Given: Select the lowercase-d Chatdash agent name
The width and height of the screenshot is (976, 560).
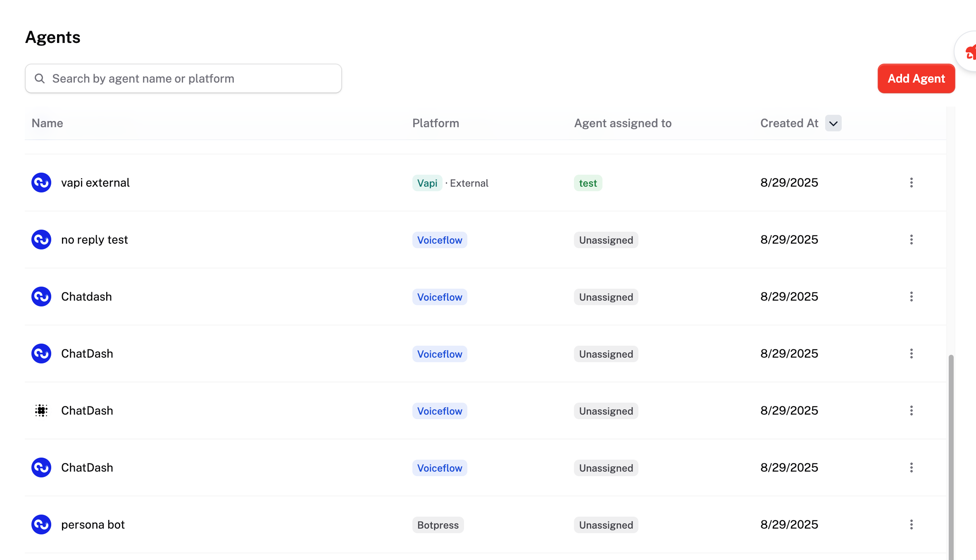Looking at the screenshot, I should [86, 297].
